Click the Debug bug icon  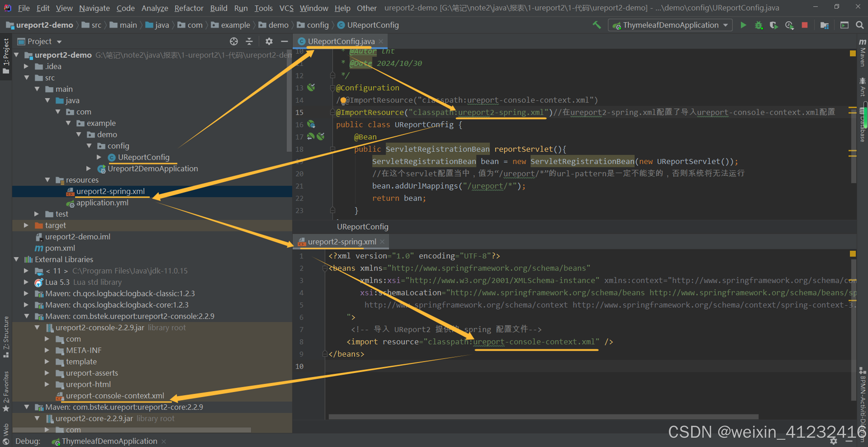tap(759, 25)
